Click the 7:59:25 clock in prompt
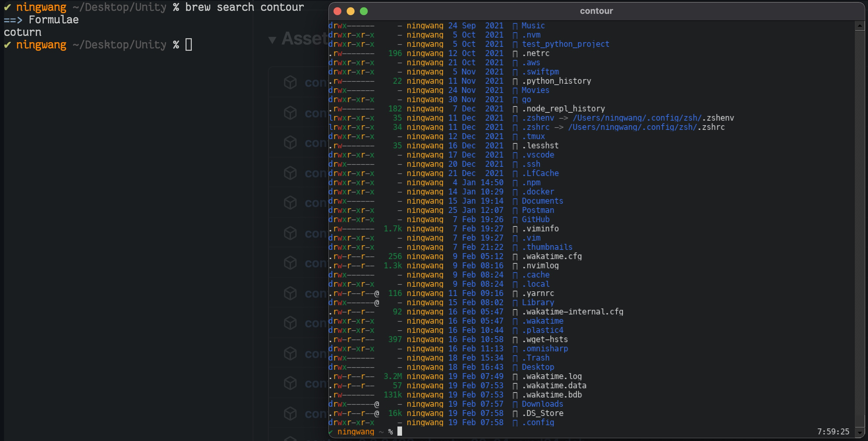Screen dimensions: 868x441 [x=833, y=431]
